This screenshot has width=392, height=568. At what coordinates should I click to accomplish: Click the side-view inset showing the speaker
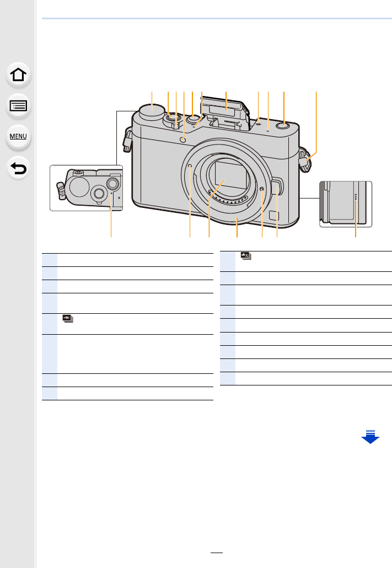click(346, 204)
